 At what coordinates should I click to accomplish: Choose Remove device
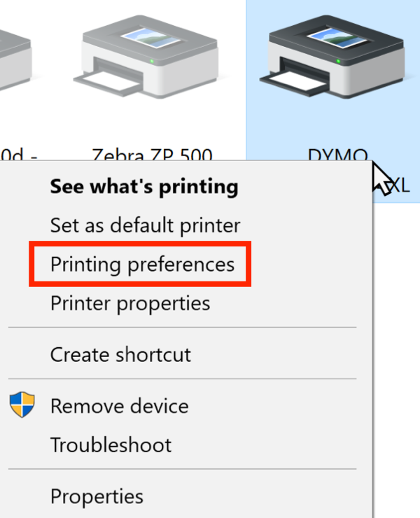(119, 406)
